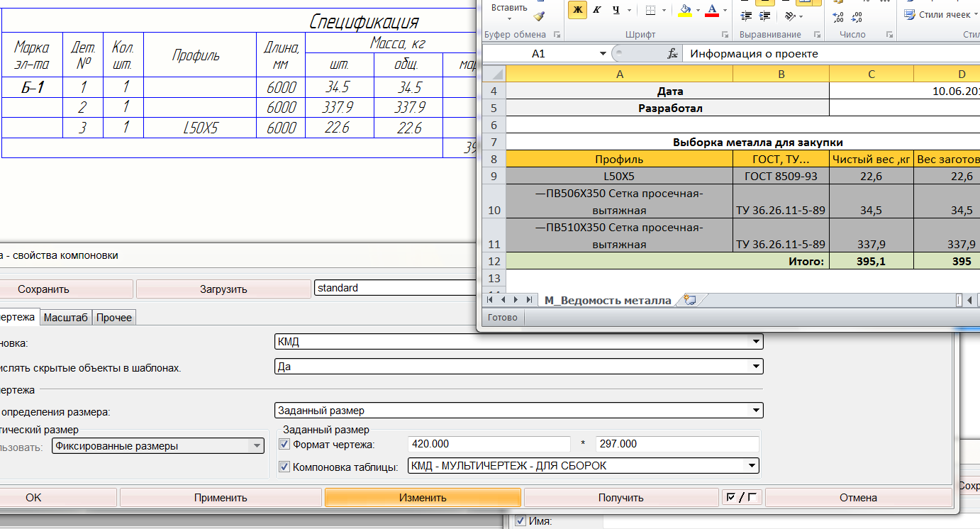Toggle bold formatting (Ж) in the ribbon
980x529 pixels.
point(577,10)
